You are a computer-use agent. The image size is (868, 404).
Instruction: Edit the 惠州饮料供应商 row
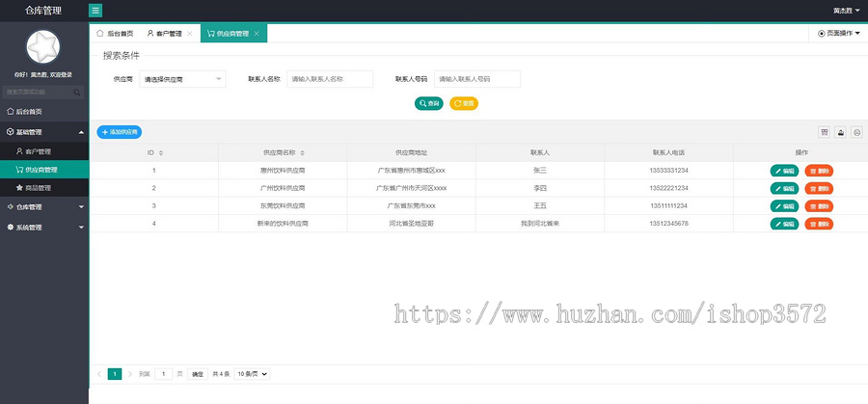[x=784, y=171]
